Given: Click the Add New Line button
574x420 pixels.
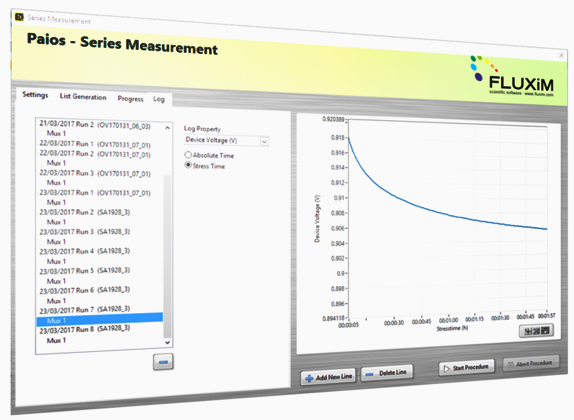Looking at the screenshot, I should click(328, 377).
